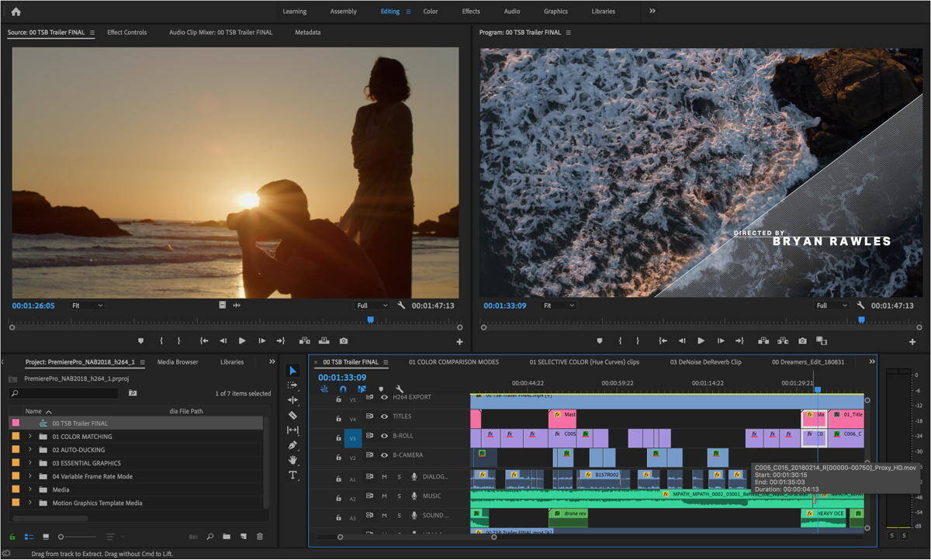Toggle Snap in timeline

[x=343, y=389]
